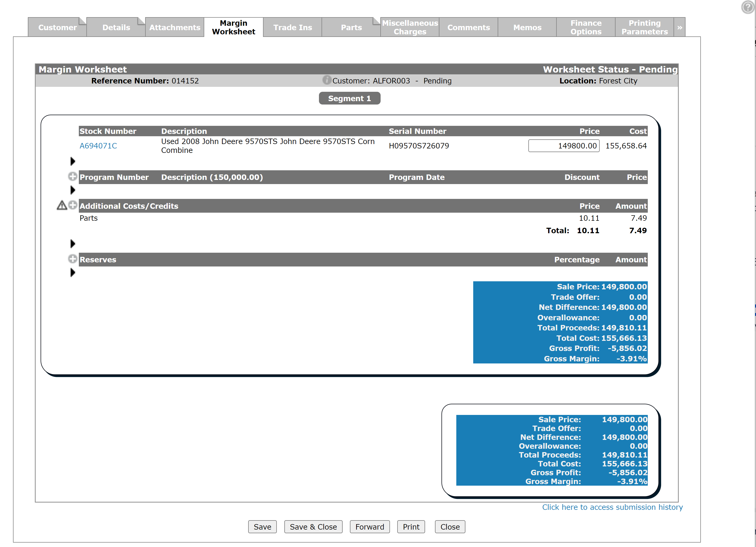
Task: Go to the Attachments tab
Action: click(175, 27)
